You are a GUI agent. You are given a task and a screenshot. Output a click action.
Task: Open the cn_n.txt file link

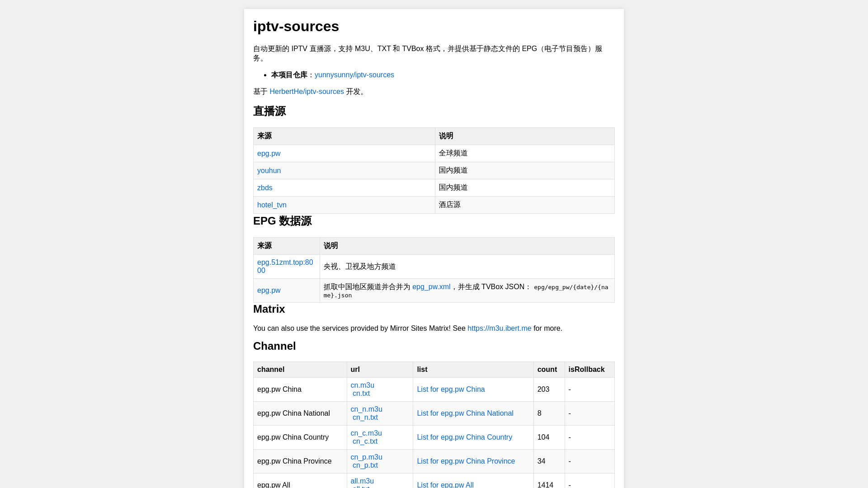[365, 418]
